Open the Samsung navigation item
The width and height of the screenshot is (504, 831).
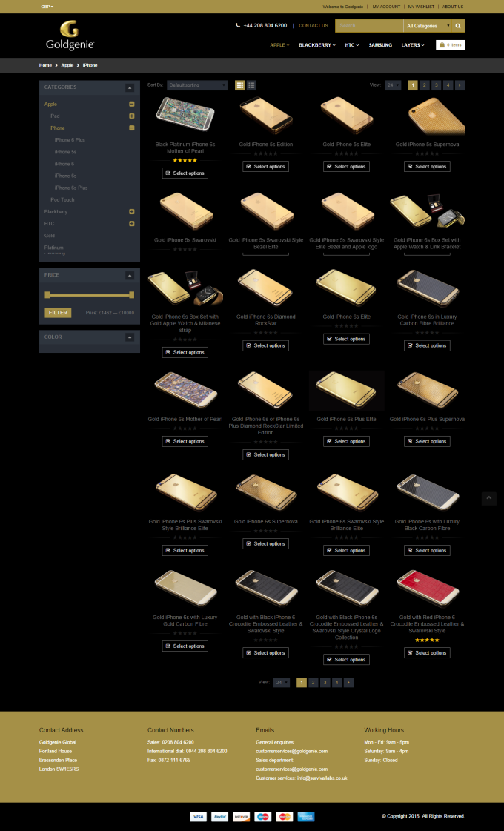pos(380,45)
